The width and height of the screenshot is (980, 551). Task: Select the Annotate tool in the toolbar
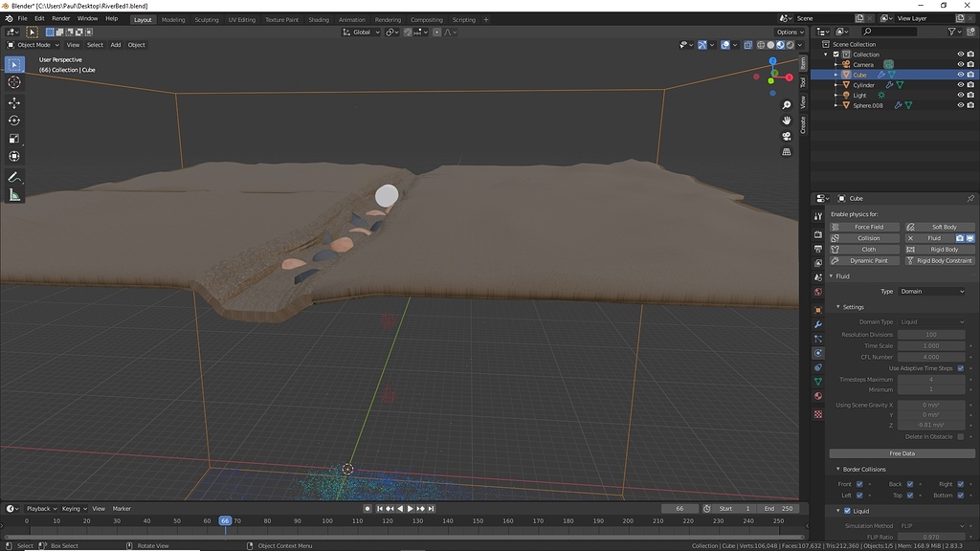tap(14, 176)
